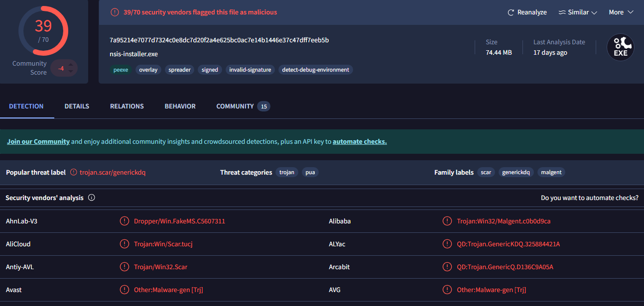Switch to the Details tab

tap(77, 106)
